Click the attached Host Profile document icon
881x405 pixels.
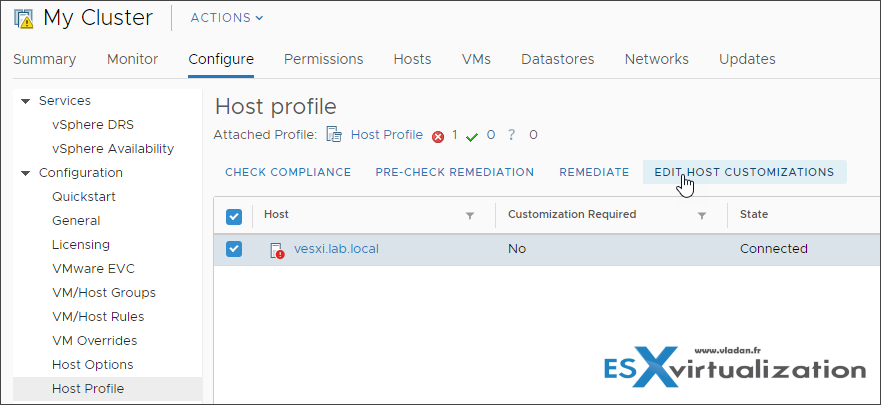pyautogui.click(x=334, y=135)
